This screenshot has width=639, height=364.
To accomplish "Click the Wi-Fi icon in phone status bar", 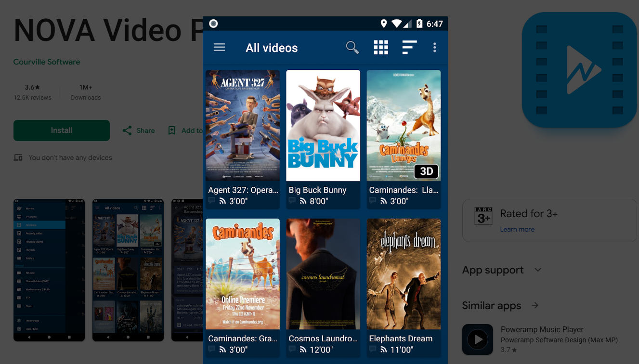I will pos(397,24).
